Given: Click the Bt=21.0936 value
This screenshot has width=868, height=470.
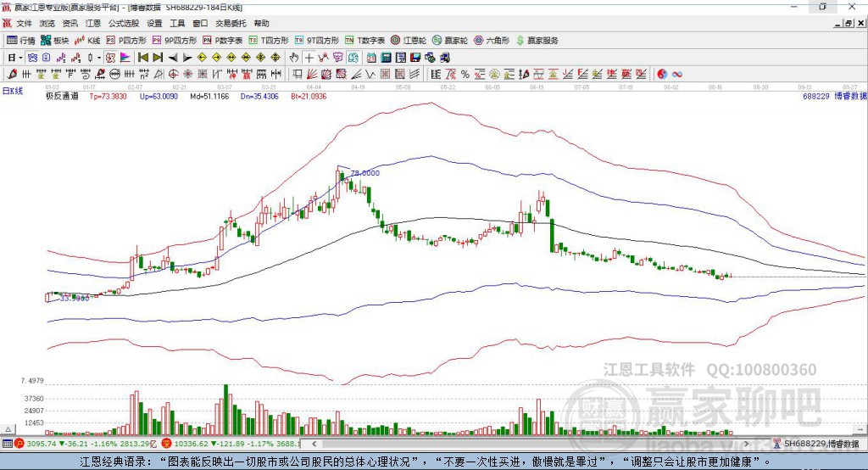Looking at the screenshot, I should (x=309, y=96).
